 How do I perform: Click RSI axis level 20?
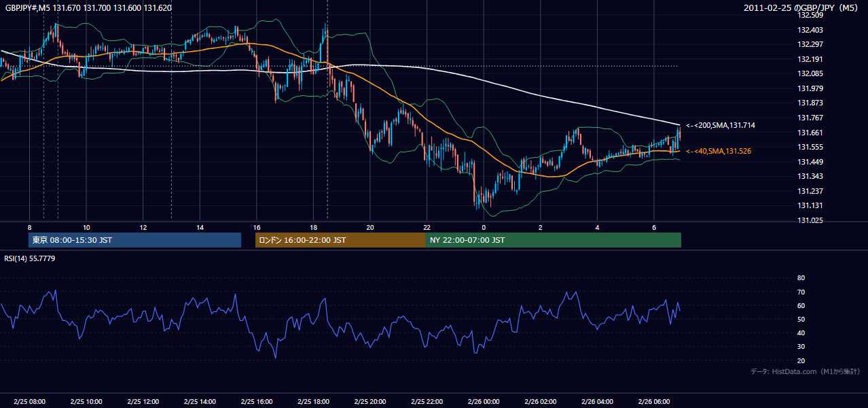coord(801,360)
